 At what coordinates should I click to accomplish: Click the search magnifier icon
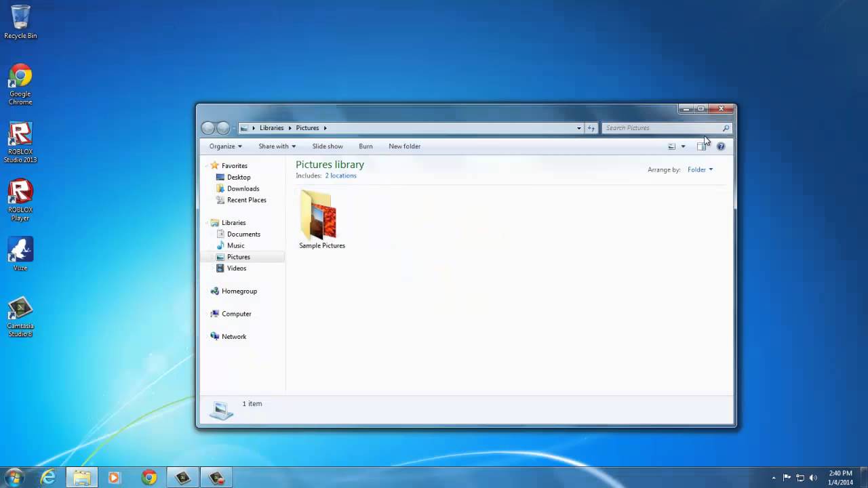pos(726,128)
